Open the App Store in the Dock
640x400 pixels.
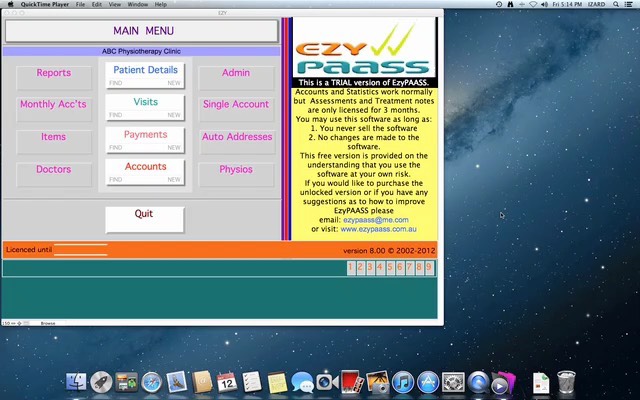[x=428, y=382]
